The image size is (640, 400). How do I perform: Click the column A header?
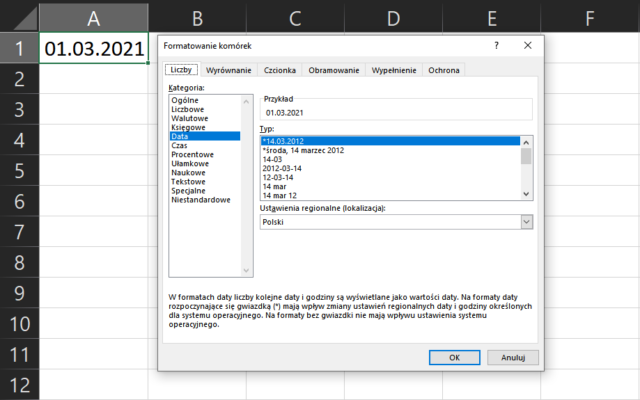pos(94,18)
